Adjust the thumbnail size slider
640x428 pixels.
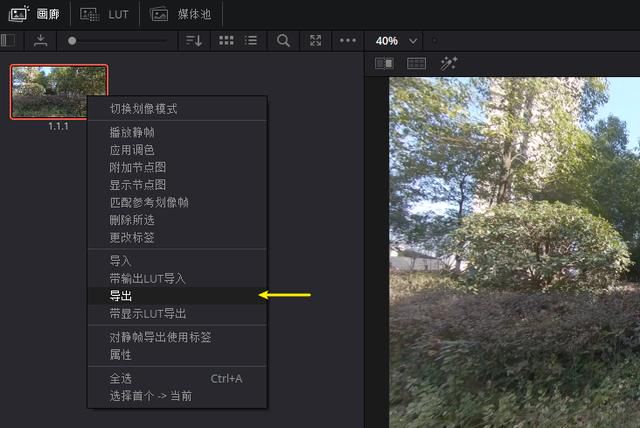(118, 41)
